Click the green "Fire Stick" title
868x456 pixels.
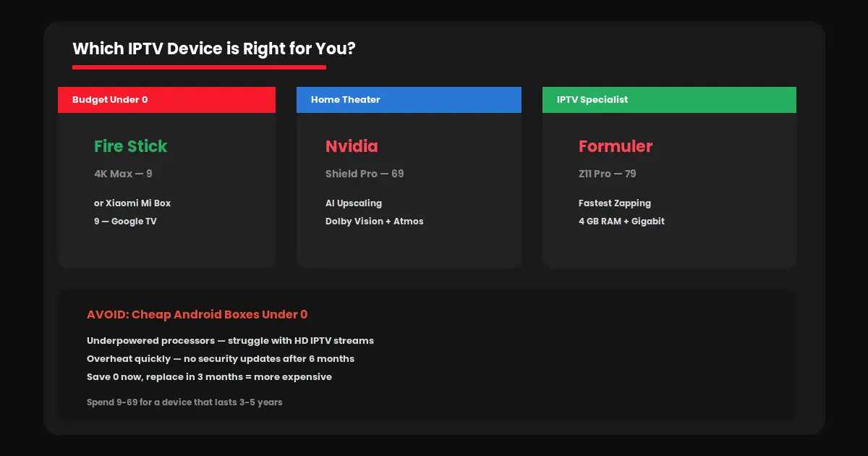click(x=130, y=146)
